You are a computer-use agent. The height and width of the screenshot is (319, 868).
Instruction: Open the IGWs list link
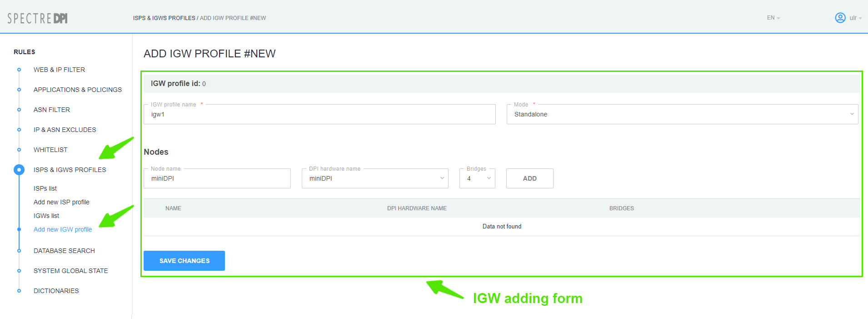pos(46,216)
